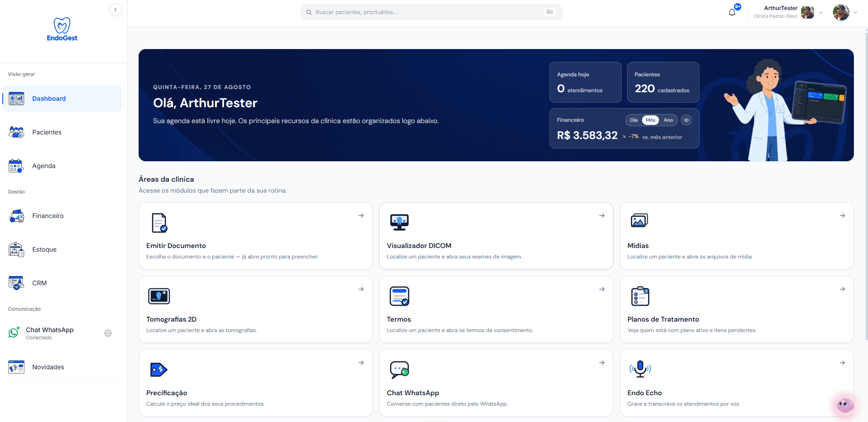
Task: Expand ArthurTester clinic dropdown
Action: tap(821, 13)
